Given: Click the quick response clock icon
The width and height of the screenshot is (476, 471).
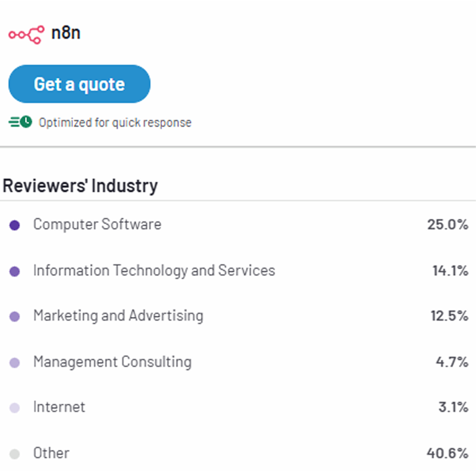Looking at the screenshot, I should 26,122.
